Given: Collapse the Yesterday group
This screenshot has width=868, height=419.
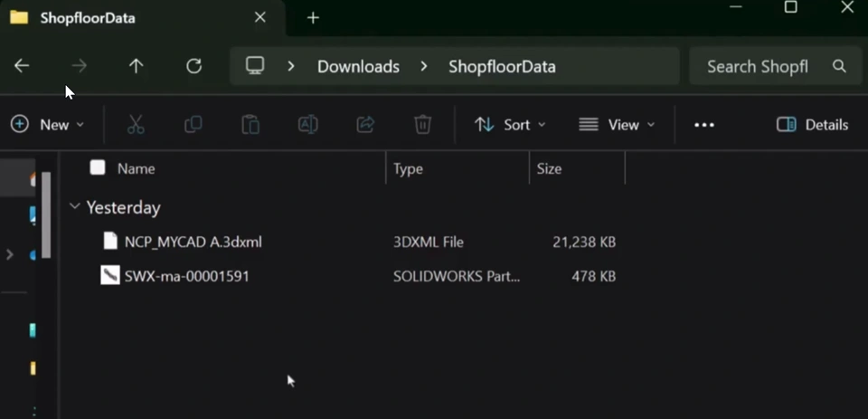Looking at the screenshot, I should pyautogui.click(x=74, y=207).
